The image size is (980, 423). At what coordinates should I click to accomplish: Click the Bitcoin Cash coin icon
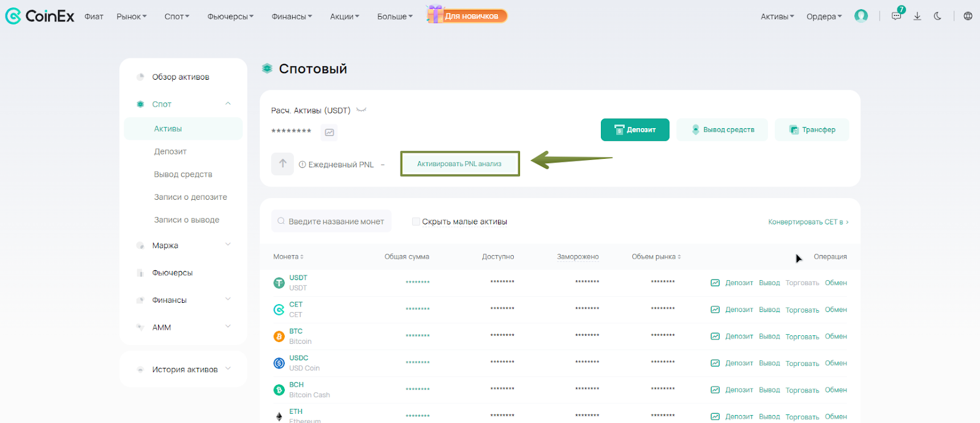(x=279, y=390)
